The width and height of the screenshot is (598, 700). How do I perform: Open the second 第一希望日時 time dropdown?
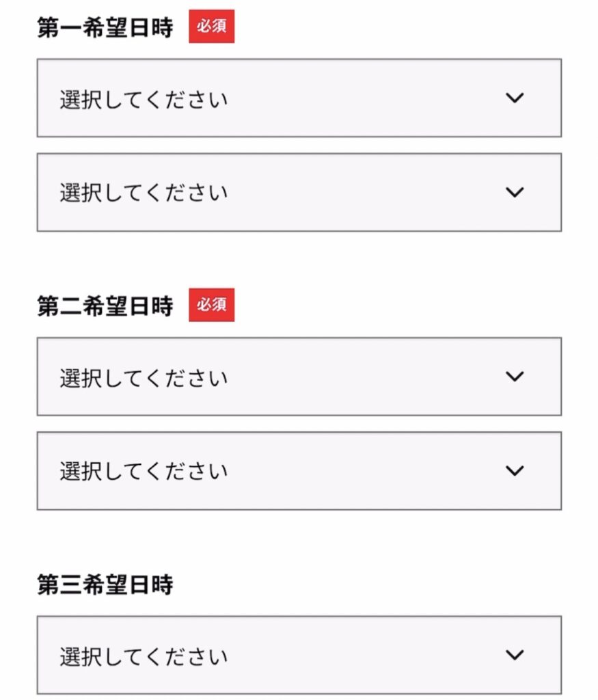(x=299, y=192)
